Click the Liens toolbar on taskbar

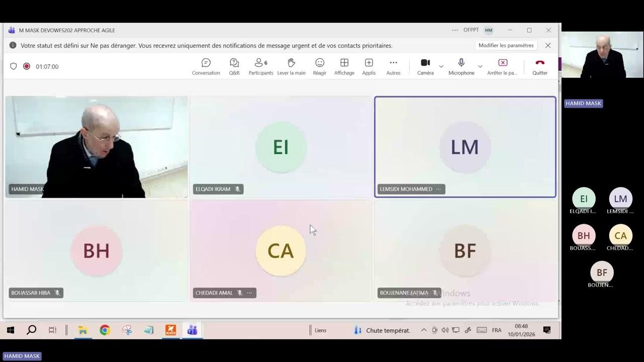[x=320, y=330]
